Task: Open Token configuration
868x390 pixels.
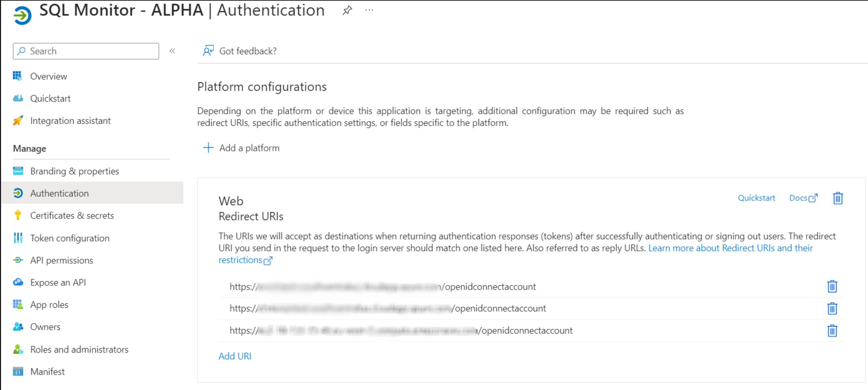Action: coord(70,238)
